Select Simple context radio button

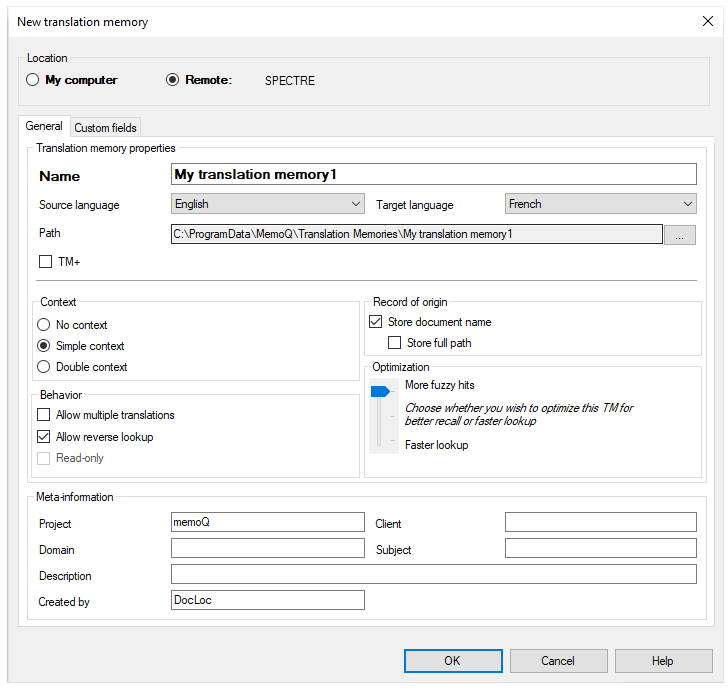[44, 346]
